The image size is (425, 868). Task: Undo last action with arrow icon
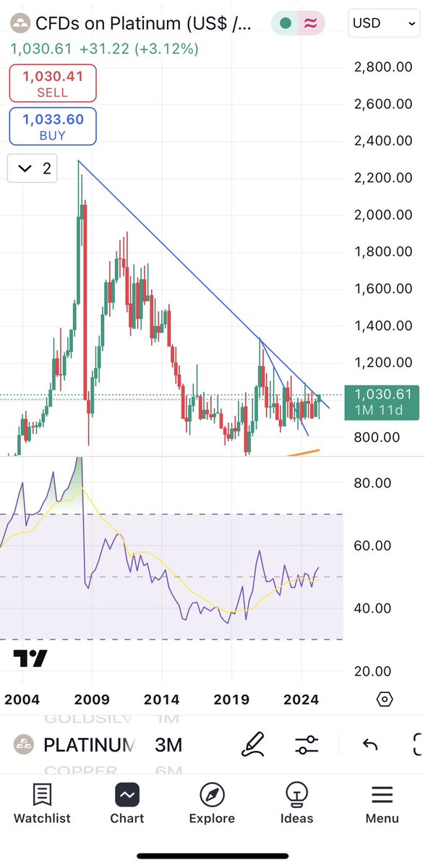click(370, 744)
